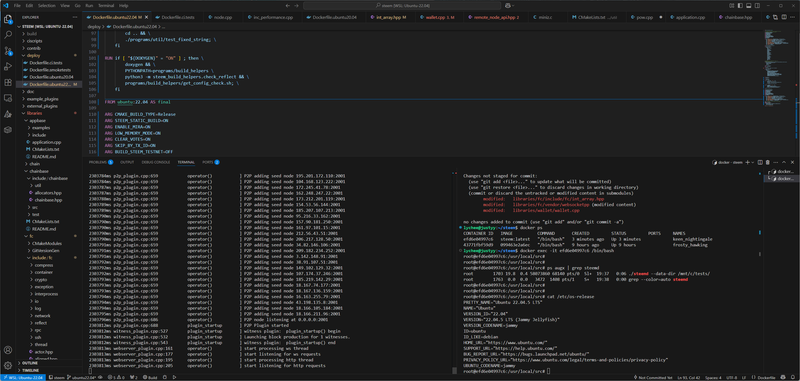Split the terminal with the split icon
Image resolution: width=800 pixels, height=381 pixels.
pos(760,162)
